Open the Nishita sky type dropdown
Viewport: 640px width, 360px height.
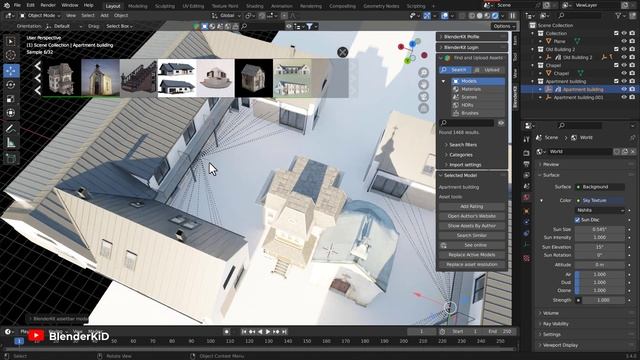pyautogui.click(x=600, y=210)
